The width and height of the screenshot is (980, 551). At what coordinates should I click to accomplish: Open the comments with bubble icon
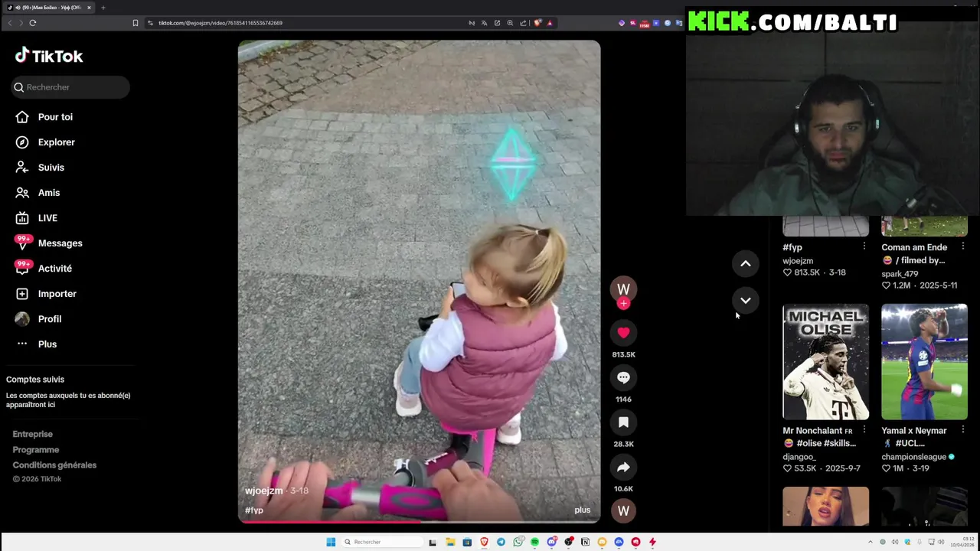pyautogui.click(x=623, y=377)
